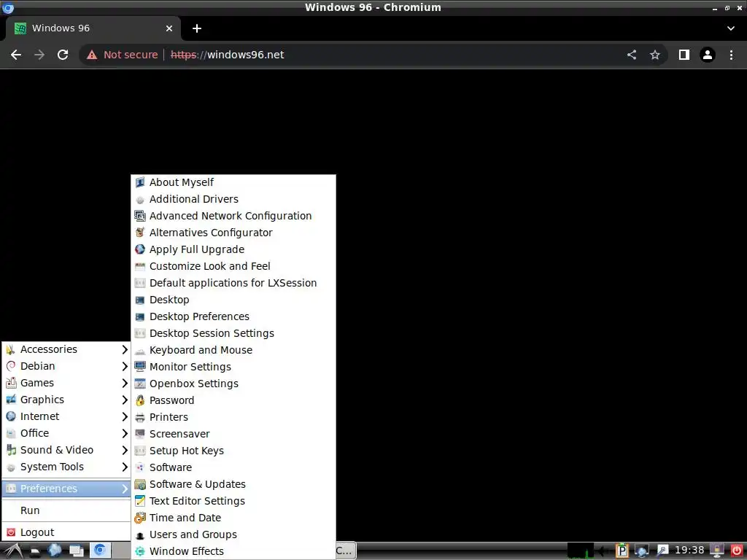Click the red power button in tray
747x560 pixels.
click(x=737, y=551)
